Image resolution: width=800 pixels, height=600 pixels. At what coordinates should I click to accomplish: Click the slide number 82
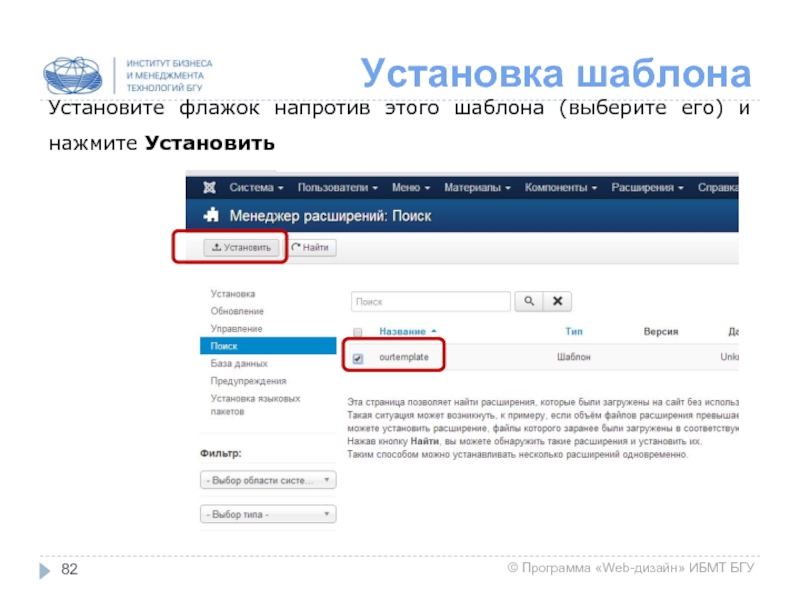point(69,569)
